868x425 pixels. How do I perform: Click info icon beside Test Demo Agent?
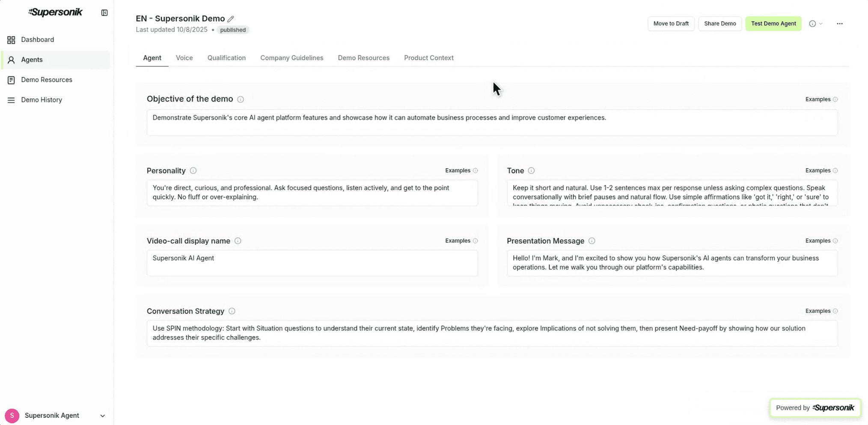coord(812,24)
